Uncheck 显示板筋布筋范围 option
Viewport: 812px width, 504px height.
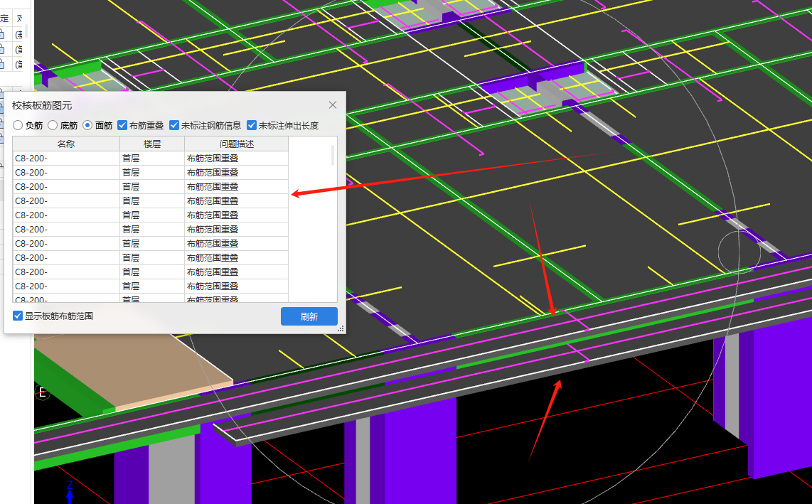[18, 316]
